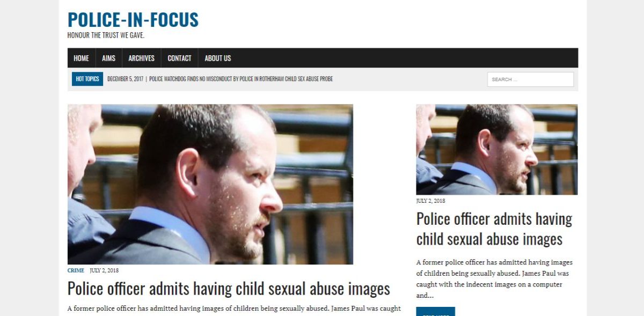Open the main 'Police officer admits' headline

(x=229, y=289)
